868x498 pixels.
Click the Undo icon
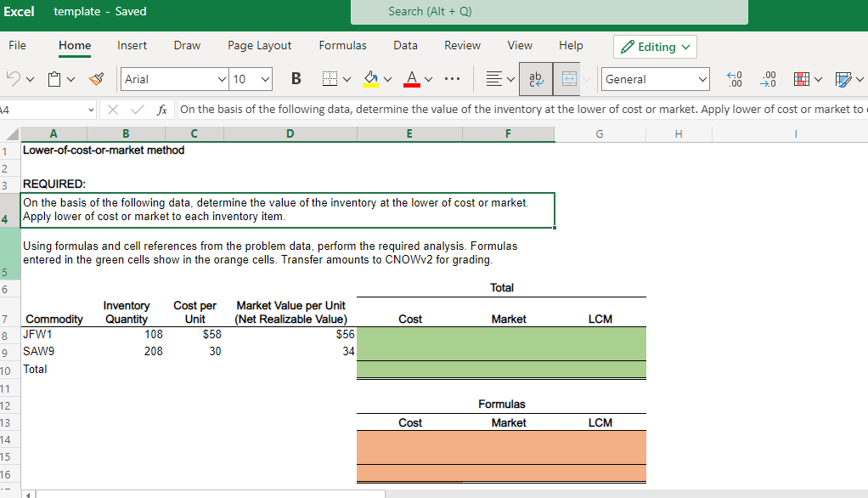(14, 79)
